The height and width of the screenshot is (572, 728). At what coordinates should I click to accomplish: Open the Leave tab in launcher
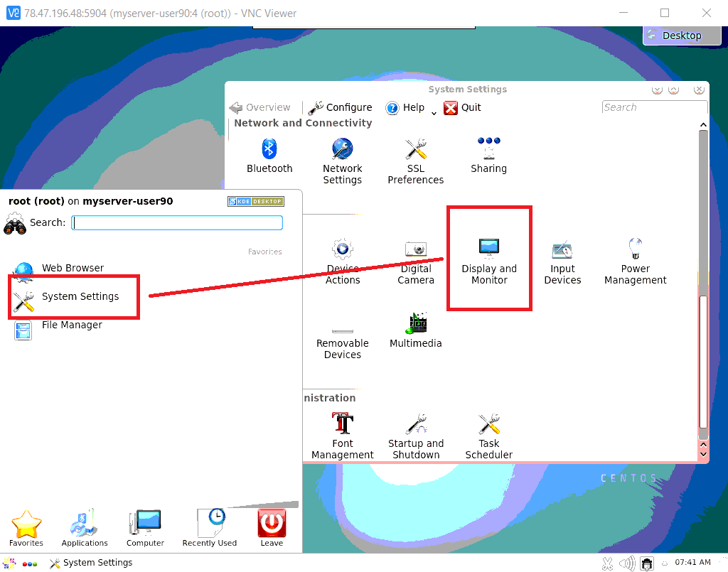coord(272,527)
